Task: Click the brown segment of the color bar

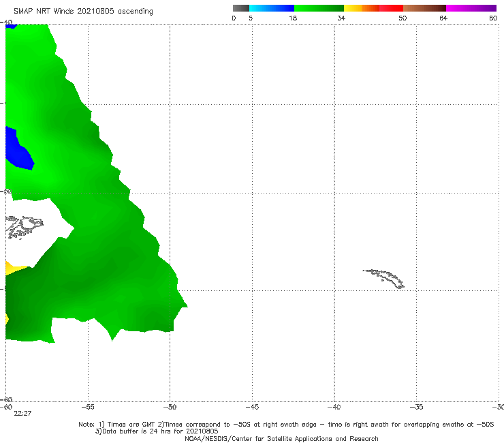Action: tap(424, 8)
